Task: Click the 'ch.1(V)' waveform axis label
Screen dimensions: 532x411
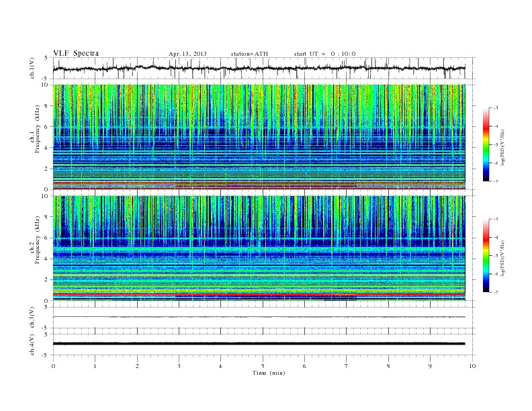Action: [32, 68]
